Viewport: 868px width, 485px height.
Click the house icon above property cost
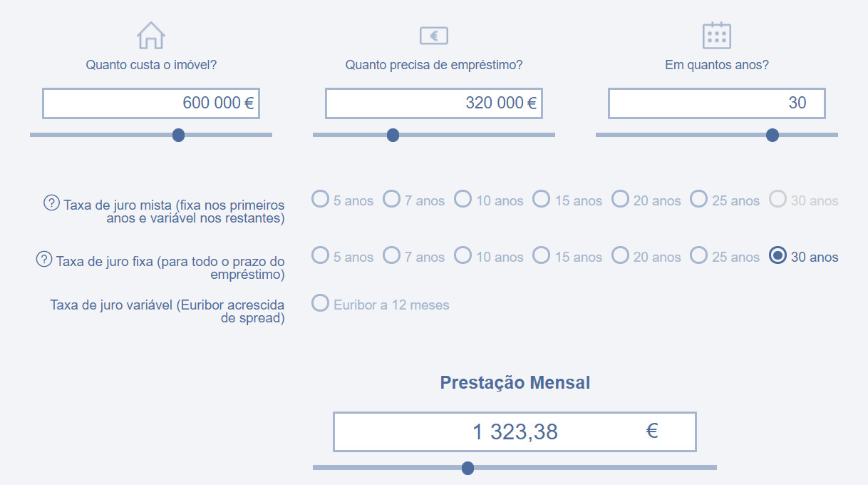151,35
